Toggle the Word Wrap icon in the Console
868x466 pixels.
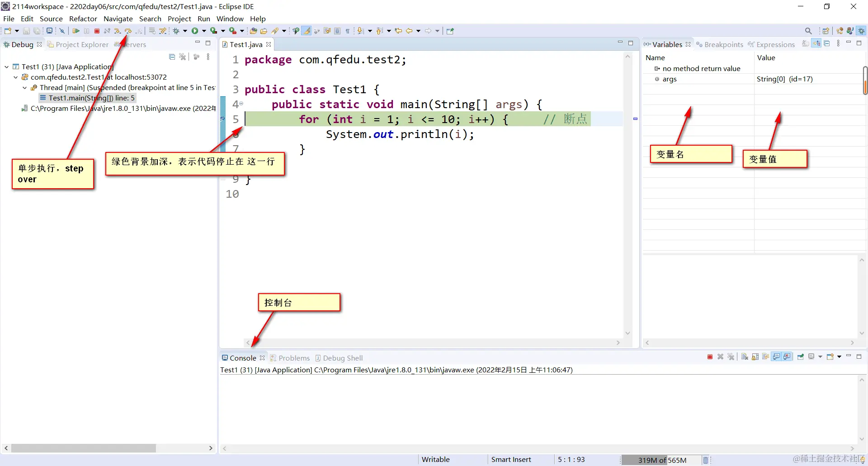tap(766, 357)
